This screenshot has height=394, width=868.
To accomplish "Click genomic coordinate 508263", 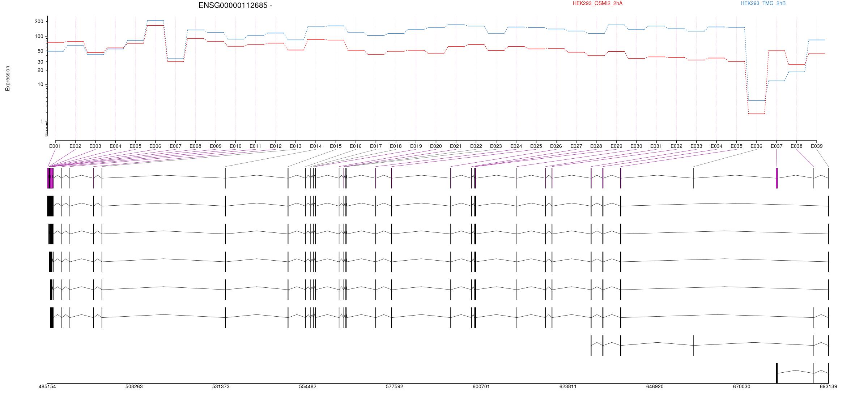I will (x=134, y=386).
